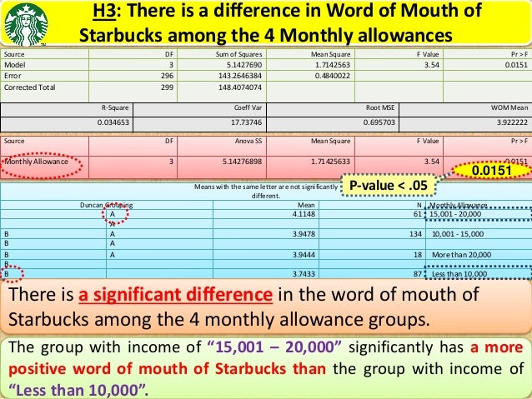The height and width of the screenshot is (399, 532).
Task: Click the Starbucks siren logo
Action: coord(26,23)
